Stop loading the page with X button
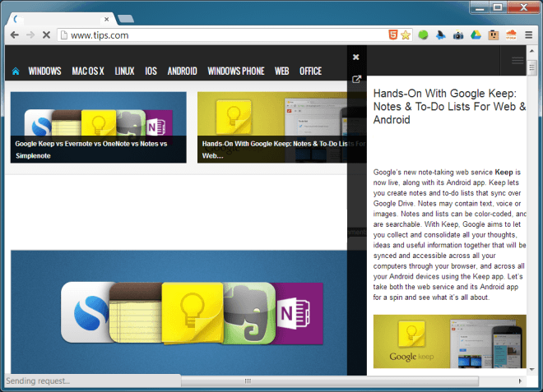The image size is (543, 392). click(x=46, y=35)
